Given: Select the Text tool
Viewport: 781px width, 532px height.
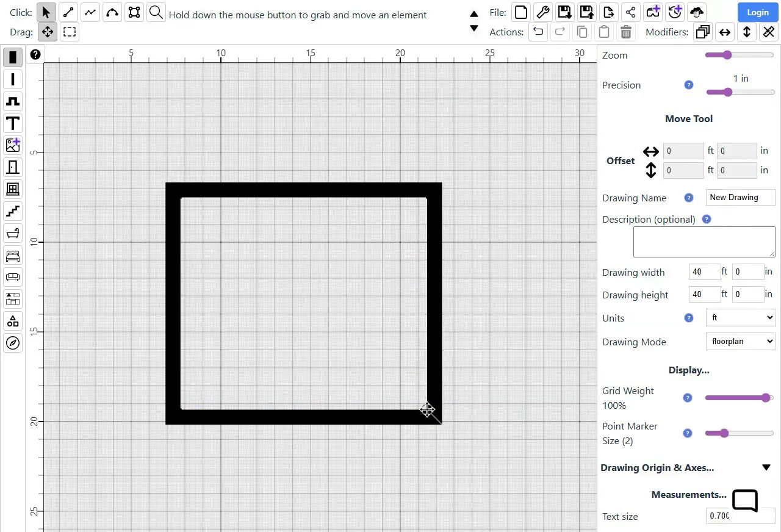Looking at the screenshot, I should (13, 123).
